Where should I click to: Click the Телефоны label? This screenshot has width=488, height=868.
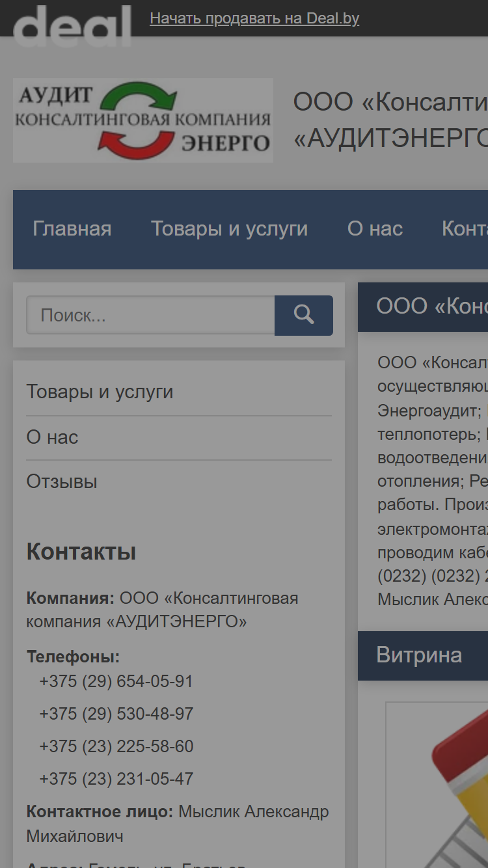click(x=73, y=657)
